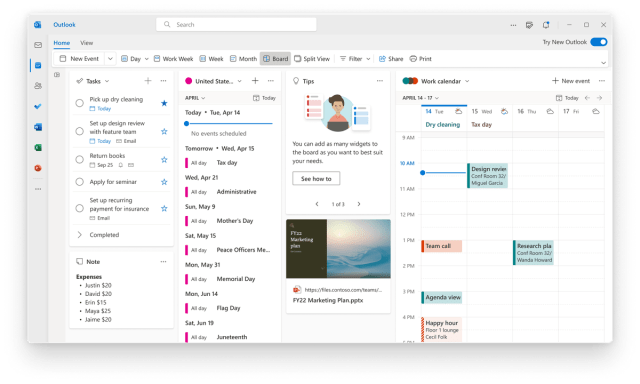Open Tips widget more options
The width and height of the screenshot is (640, 384).
[x=380, y=81]
